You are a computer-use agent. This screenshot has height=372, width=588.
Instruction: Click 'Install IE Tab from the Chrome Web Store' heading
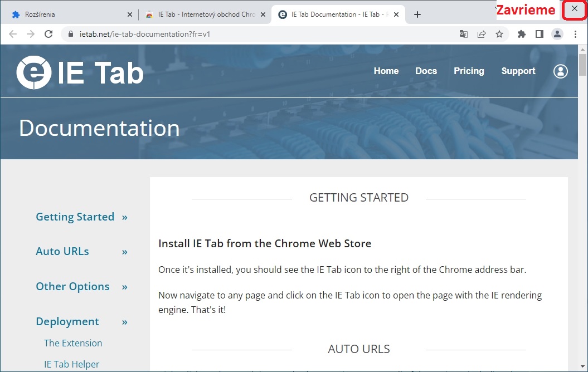pyautogui.click(x=265, y=243)
